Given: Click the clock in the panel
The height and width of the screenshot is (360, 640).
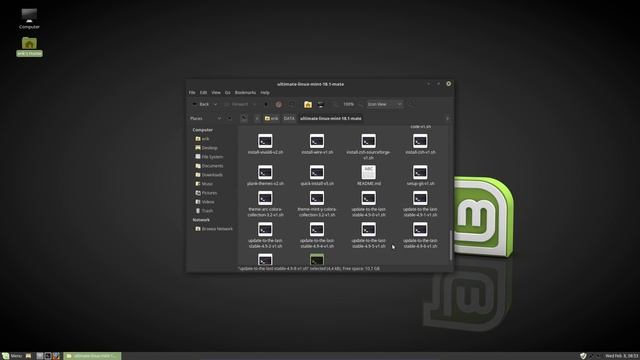Looking at the screenshot, I should click(x=622, y=356).
